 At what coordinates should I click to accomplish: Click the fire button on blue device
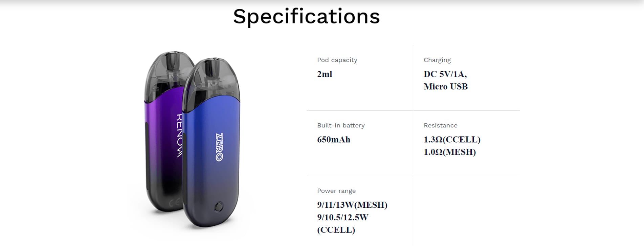219,206
